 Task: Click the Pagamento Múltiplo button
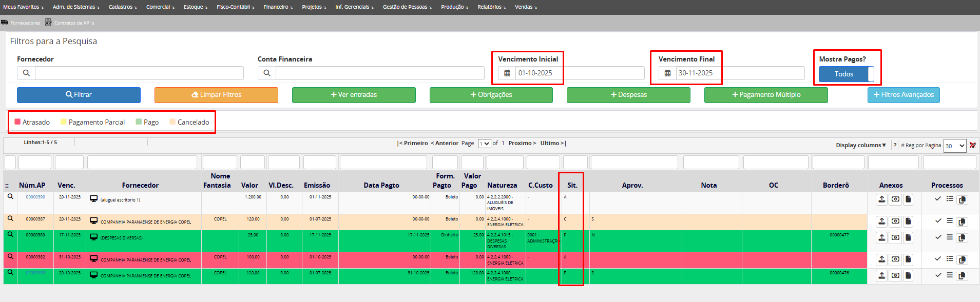765,95
